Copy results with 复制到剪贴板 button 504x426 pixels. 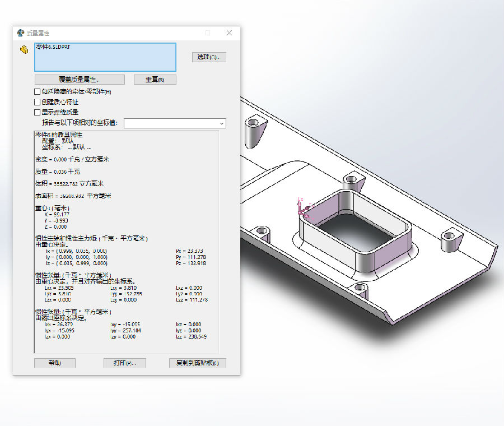(x=197, y=363)
